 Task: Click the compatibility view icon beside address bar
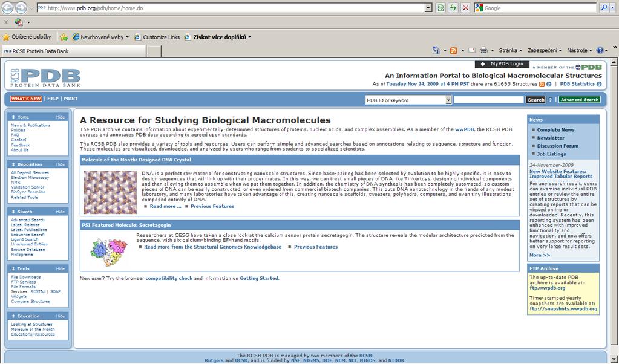441,8
